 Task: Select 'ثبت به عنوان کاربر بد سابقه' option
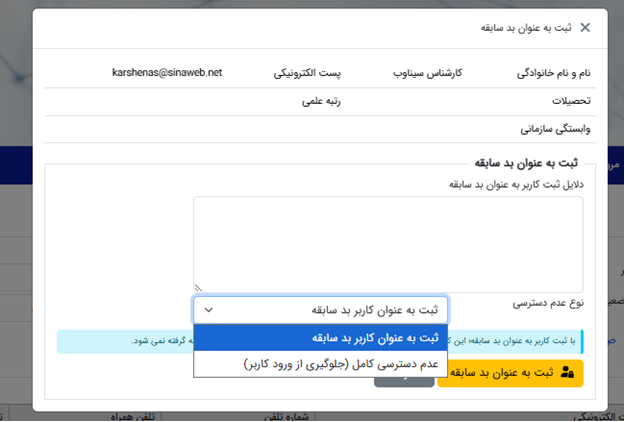point(321,338)
